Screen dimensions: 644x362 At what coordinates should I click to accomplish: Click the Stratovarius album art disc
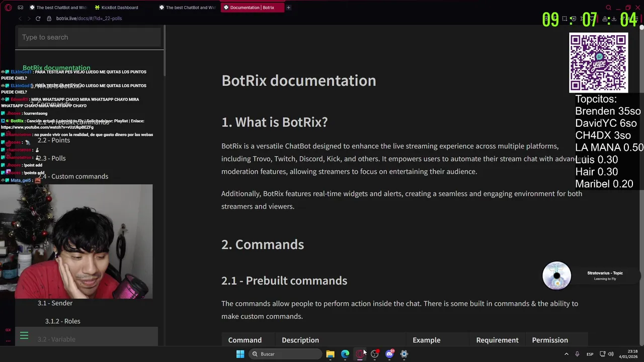556,276
